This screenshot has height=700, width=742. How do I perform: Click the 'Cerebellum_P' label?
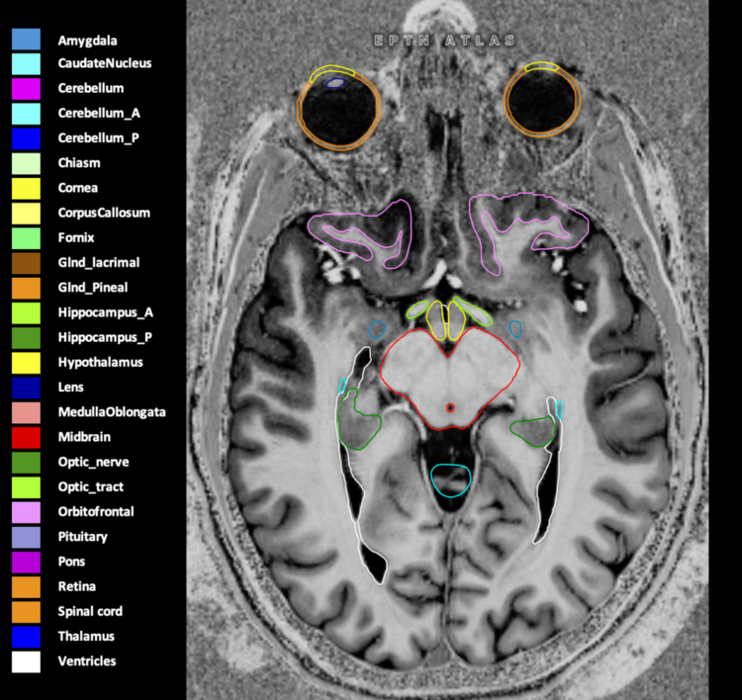[98, 138]
